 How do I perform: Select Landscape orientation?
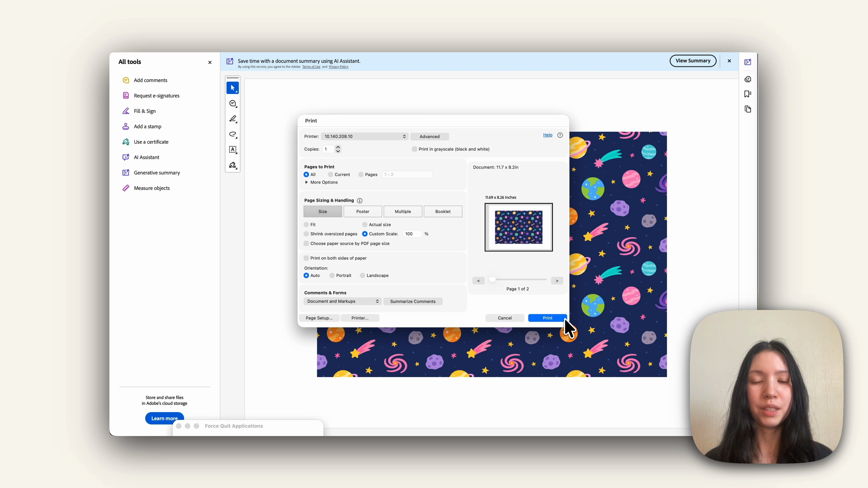point(363,275)
